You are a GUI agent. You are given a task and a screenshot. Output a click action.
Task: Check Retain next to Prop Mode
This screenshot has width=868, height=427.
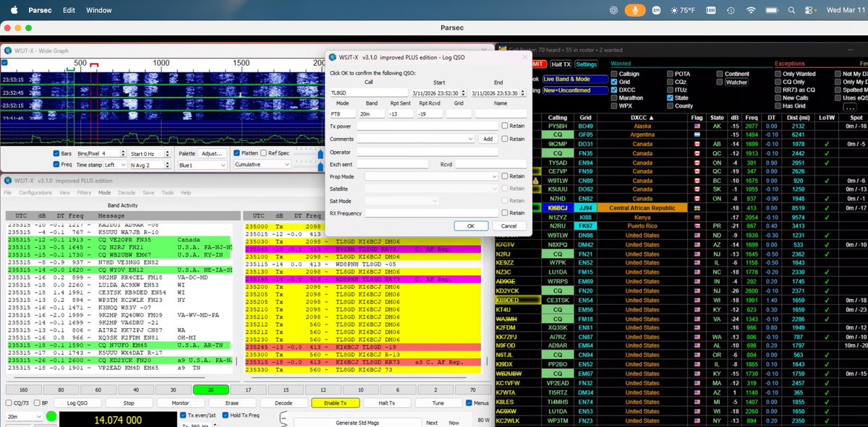click(506, 176)
